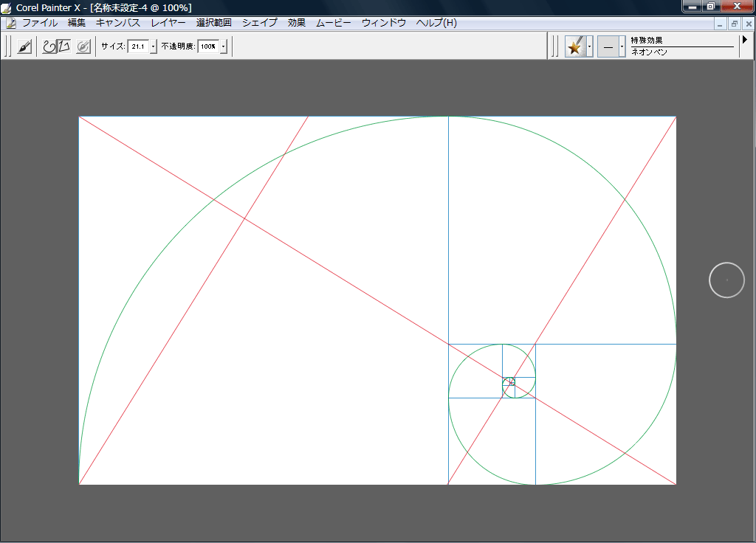Click the Corel Painter icon in the title bar
Screen dimensions: 756x543
pos(6,7)
